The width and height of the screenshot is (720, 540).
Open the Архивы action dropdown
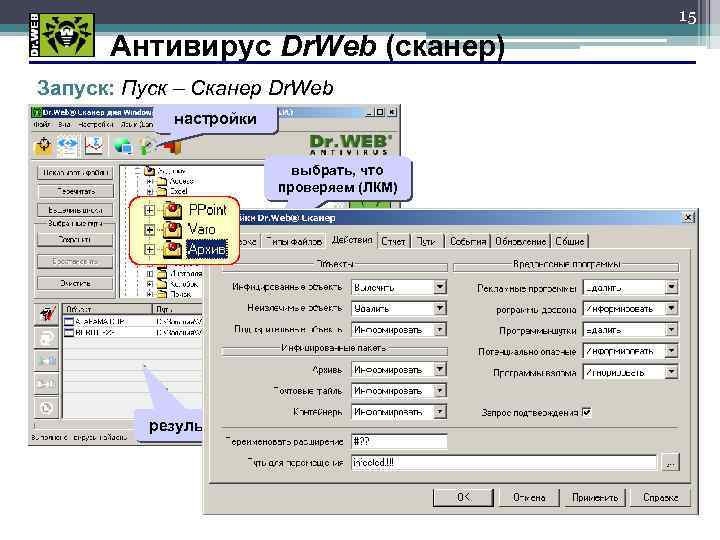coord(440,369)
